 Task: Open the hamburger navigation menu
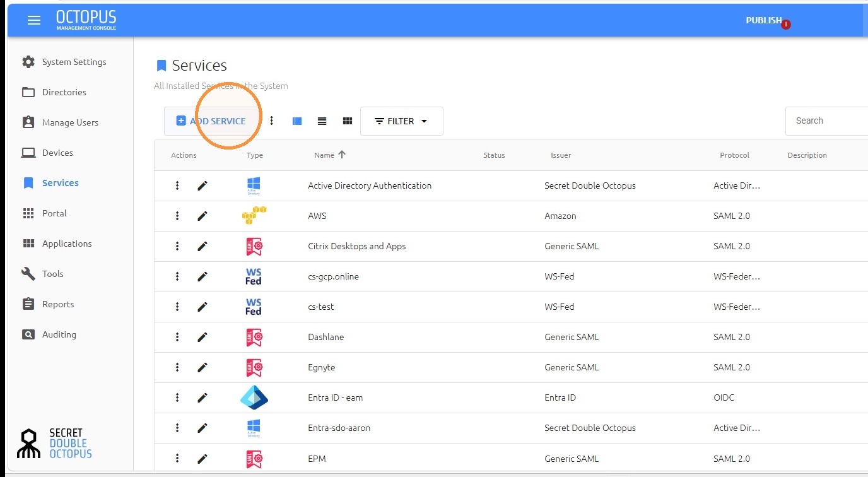(x=34, y=20)
